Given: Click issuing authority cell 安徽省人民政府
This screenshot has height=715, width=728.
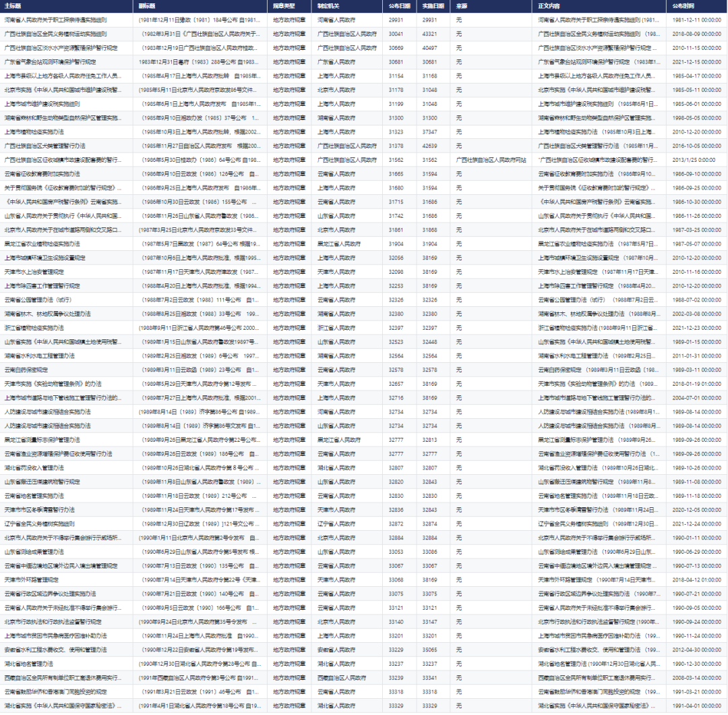Looking at the screenshot, I should (x=336, y=650).
